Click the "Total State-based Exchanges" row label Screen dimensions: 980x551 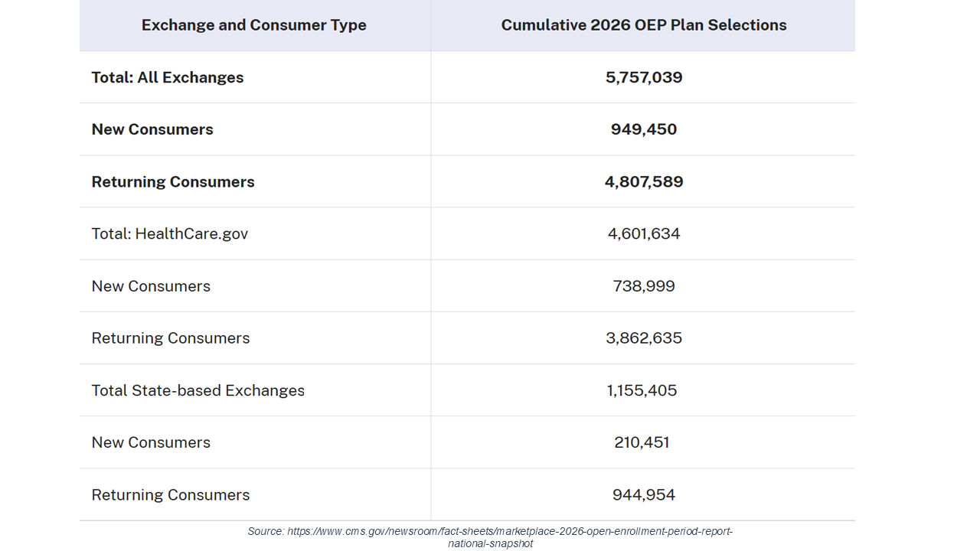198,390
